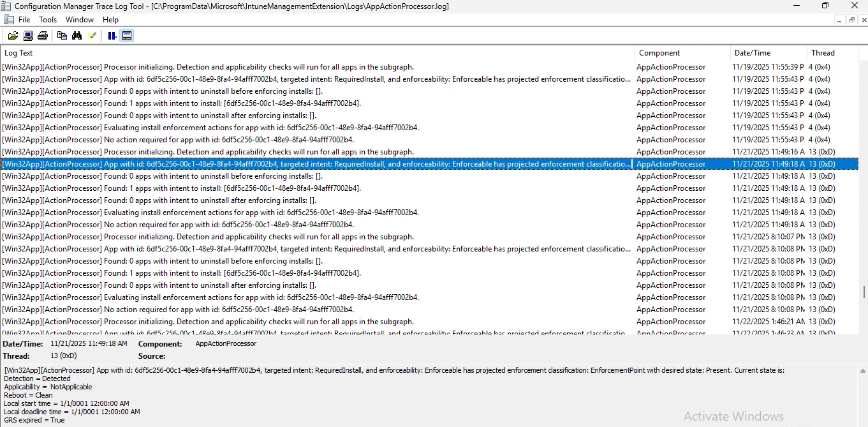Image resolution: width=868 pixels, height=427 pixels.
Task: Open the Help menu
Action: [110, 20]
